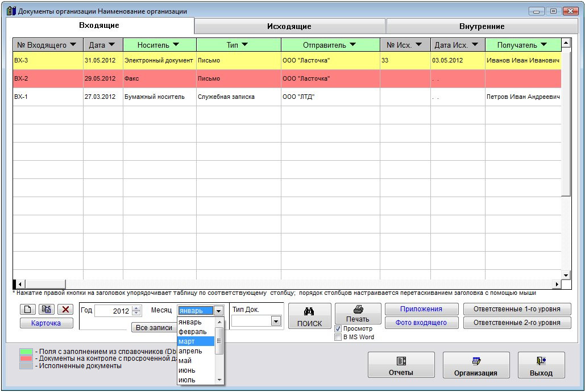Select январь in month list
The width and height of the screenshot is (585, 392).
pos(196,322)
